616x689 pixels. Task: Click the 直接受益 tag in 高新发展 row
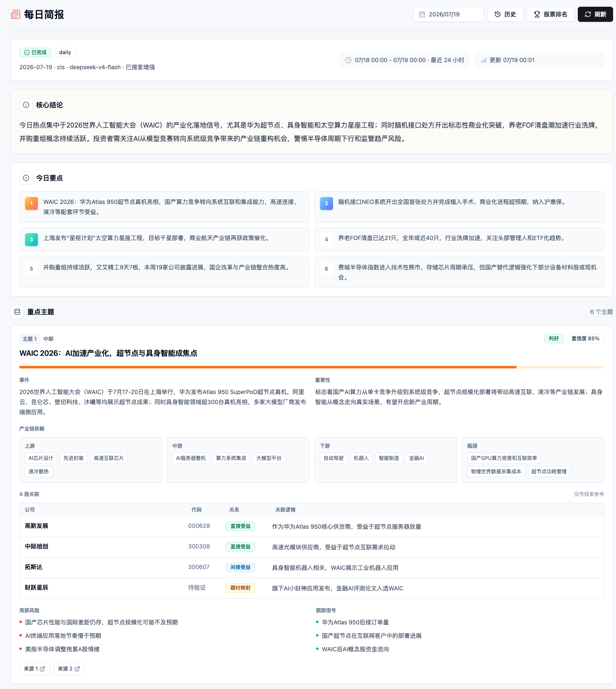[x=240, y=526]
